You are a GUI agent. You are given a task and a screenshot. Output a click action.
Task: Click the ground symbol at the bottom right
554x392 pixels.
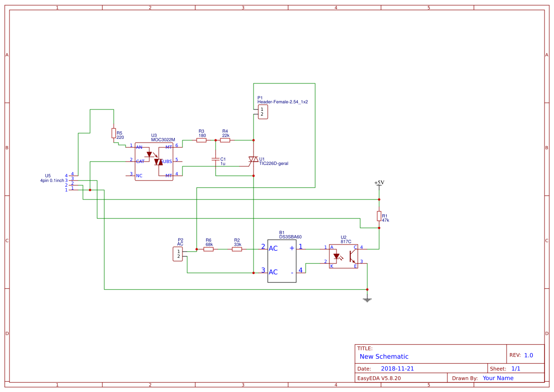367,300
